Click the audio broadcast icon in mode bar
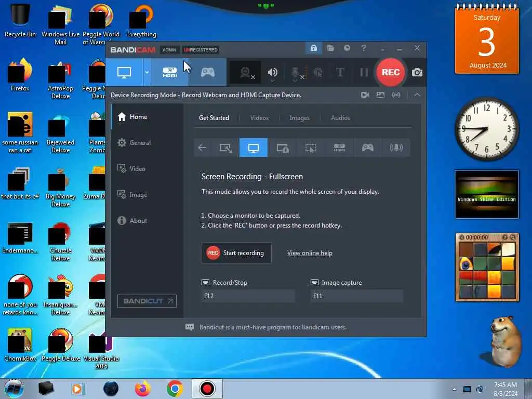 pos(396,95)
